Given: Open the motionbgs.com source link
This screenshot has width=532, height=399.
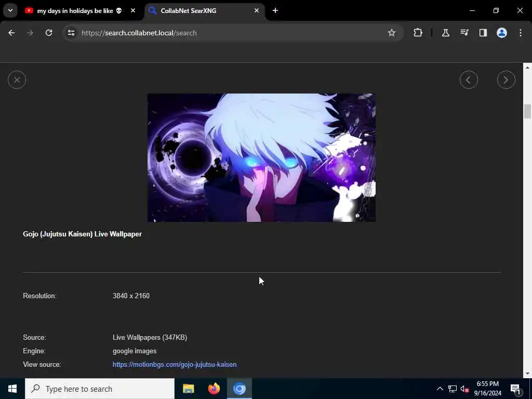Looking at the screenshot, I should [175, 364].
